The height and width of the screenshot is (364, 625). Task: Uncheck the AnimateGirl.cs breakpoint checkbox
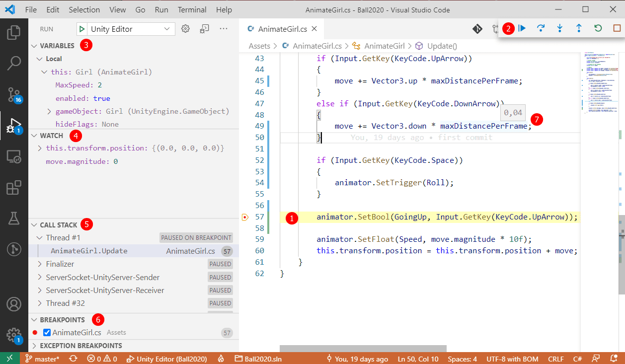tap(47, 333)
